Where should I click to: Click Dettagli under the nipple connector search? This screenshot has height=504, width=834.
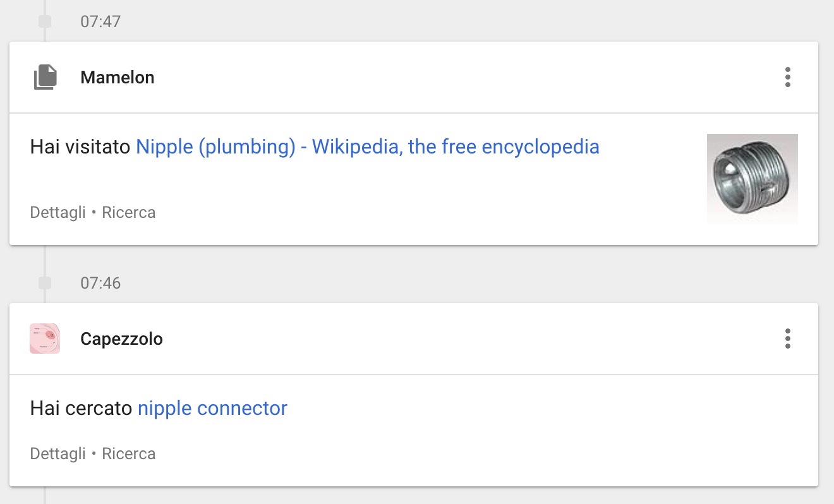click(57, 454)
